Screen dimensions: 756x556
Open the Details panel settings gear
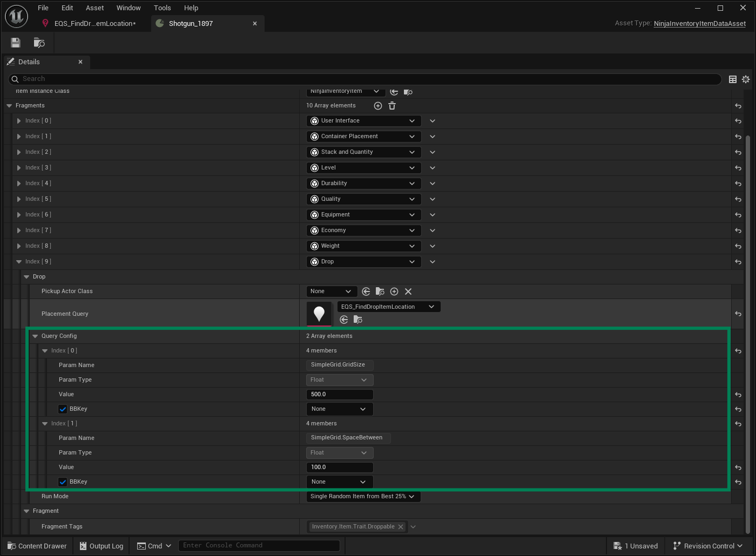pos(746,79)
